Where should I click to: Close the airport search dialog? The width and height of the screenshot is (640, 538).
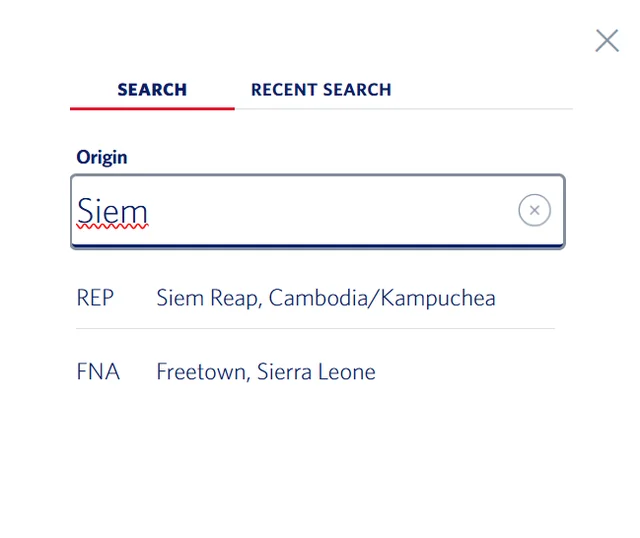[x=606, y=41]
